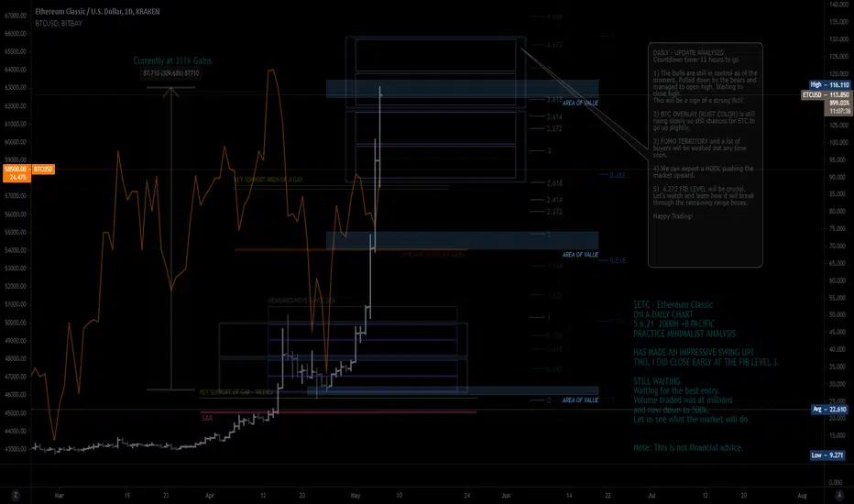Click the 2.272 Fibonacci level label
This screenshot has height=504, width=854.
554,212
